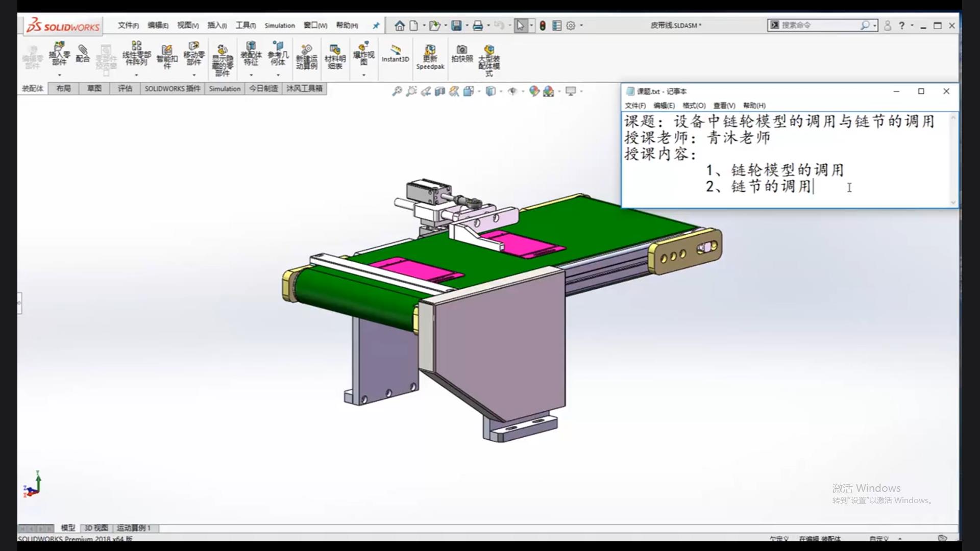The image size is (980, 551).
Task: Click the Select cursor tool
Action: (520, 26)
